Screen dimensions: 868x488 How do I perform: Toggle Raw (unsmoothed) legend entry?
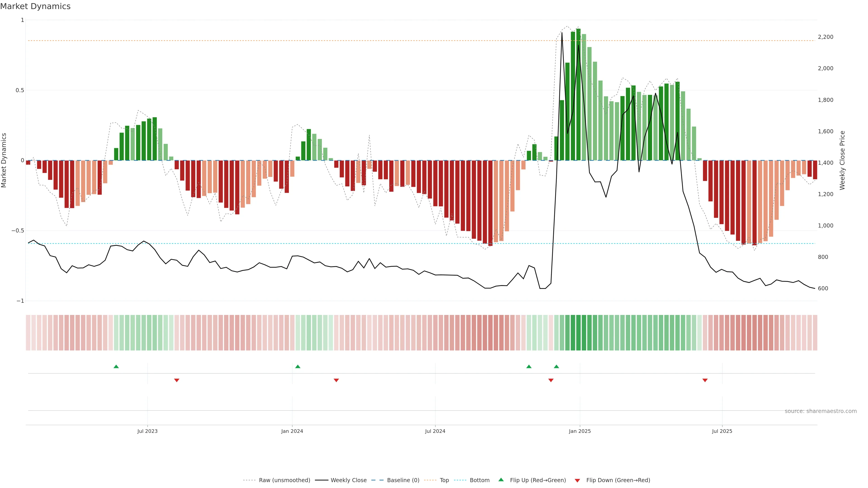point(284,480)
